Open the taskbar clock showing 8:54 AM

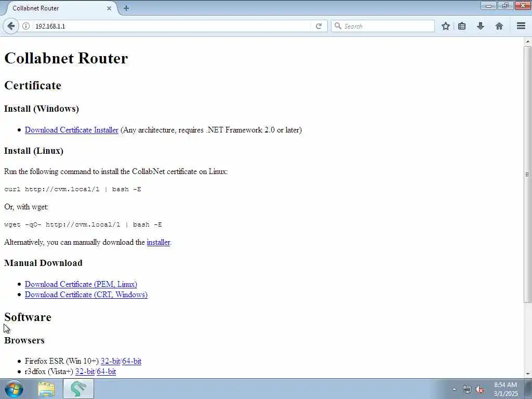coord(506,389)
